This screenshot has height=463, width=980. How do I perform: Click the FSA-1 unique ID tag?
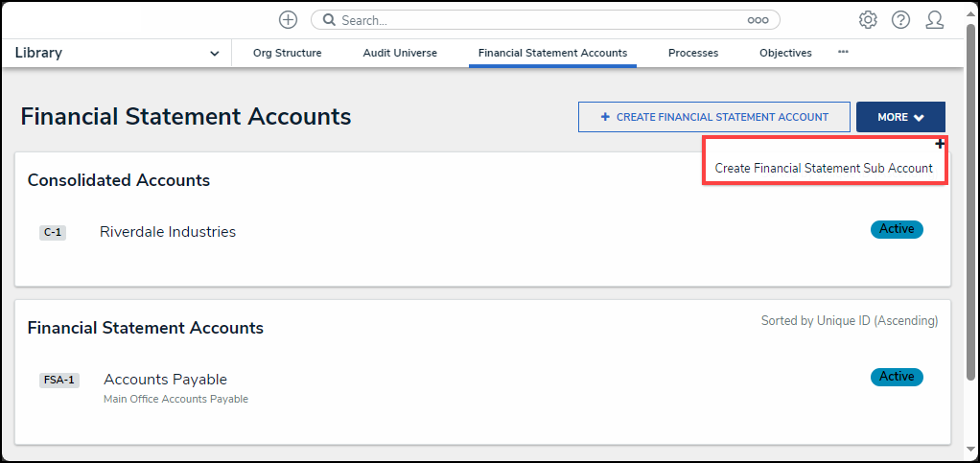tap(59, 380)
